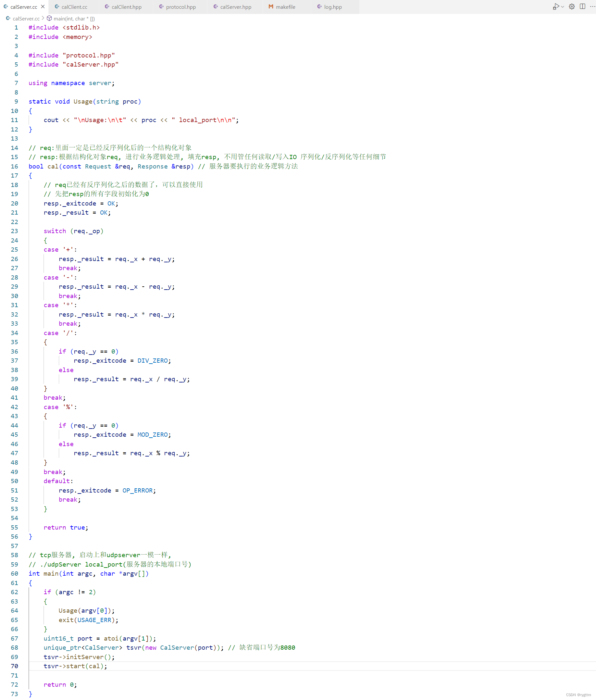The width and height of the screenshot is (596, 700).
Task: Click the symbol cube icon in breadcrumb
Action: (x=49, y=18)
